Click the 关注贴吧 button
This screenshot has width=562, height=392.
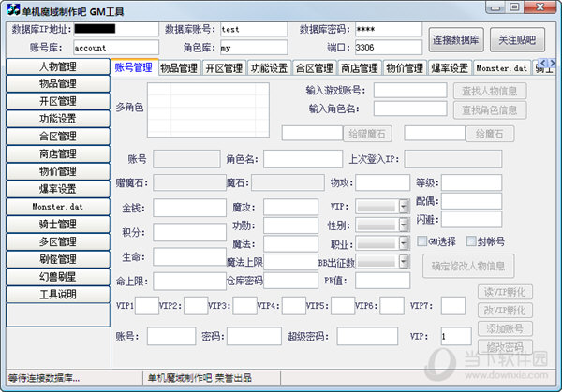point(517,39)
